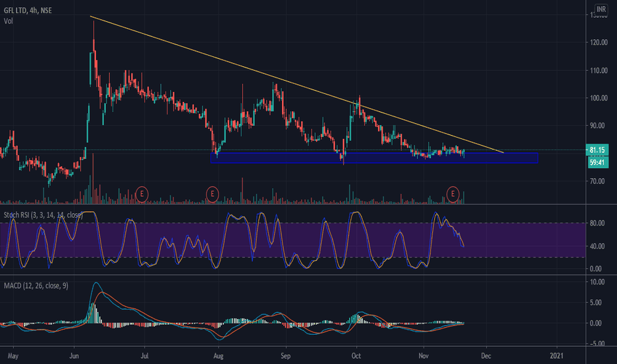Click the Jun label on time axis
Viewport: 617px width, 364px height.
pos(74,356)
